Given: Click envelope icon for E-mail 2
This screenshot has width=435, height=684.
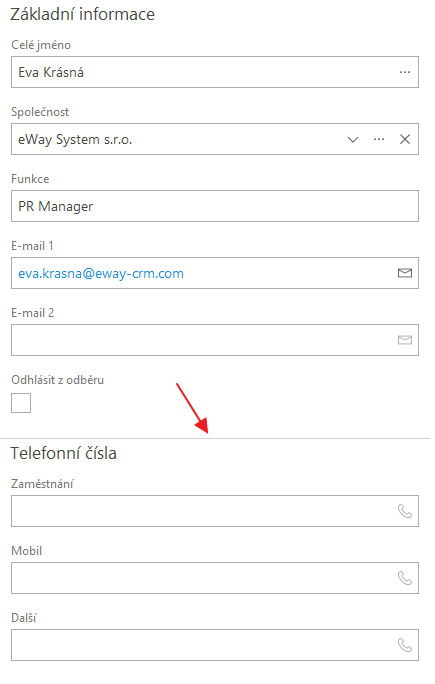Looking at the screenshot, I should pyautogui.click(x=404, y=340).
